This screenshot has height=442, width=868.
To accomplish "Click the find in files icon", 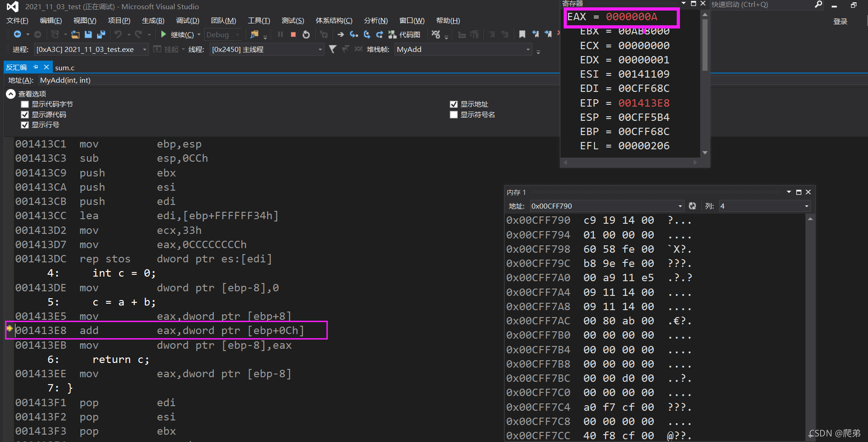I will (x=254, y=34).
